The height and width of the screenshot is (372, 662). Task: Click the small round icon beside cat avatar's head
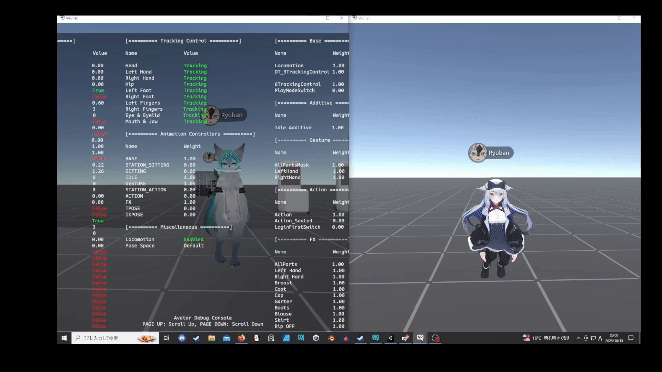pos(209,157)
